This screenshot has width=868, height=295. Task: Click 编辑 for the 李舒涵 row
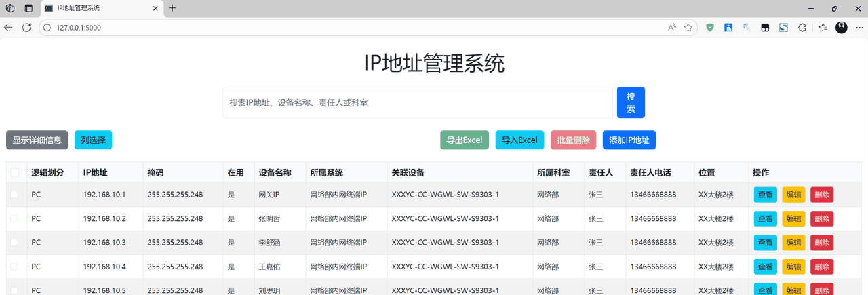click(x=793, y=242)
